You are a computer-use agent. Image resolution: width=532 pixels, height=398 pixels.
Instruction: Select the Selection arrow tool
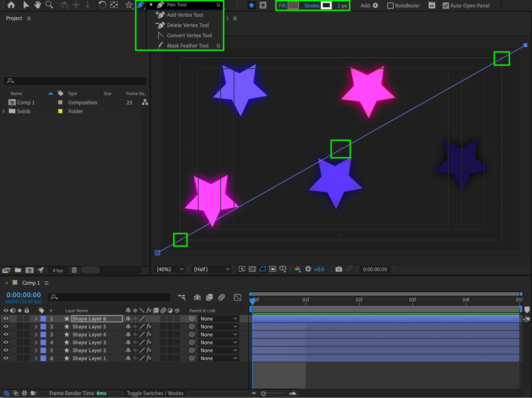26,5
